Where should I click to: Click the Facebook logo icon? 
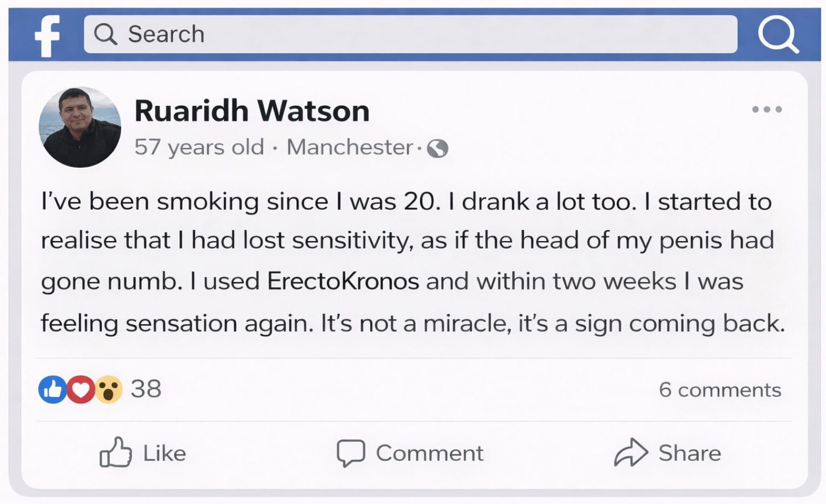[47, 35]
